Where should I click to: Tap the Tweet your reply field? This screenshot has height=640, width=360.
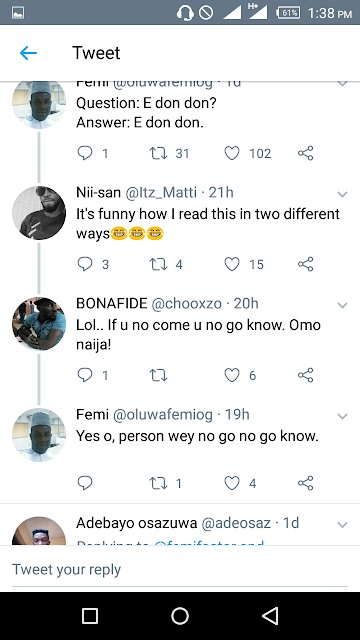pyautogui.click(x=180, y=569)
